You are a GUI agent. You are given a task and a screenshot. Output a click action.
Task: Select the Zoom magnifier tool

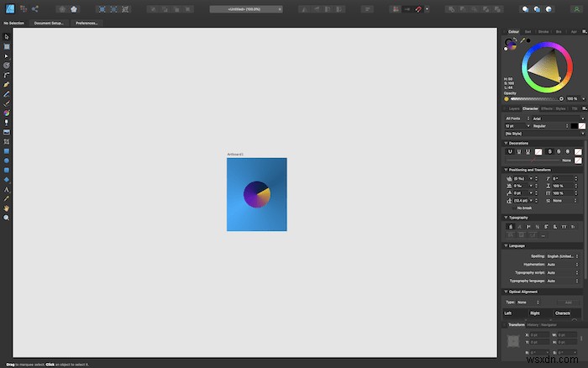point(7,218)
